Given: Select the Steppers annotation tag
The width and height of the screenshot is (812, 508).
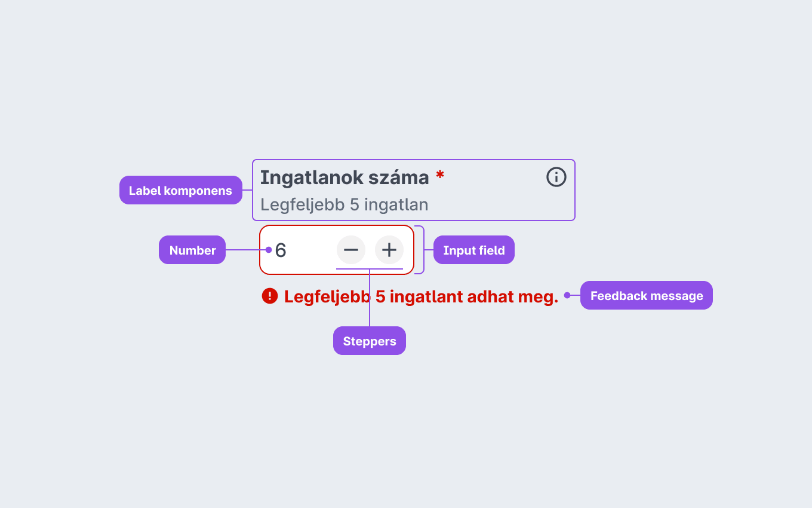Looking at the screenshot, I should 370,341.
